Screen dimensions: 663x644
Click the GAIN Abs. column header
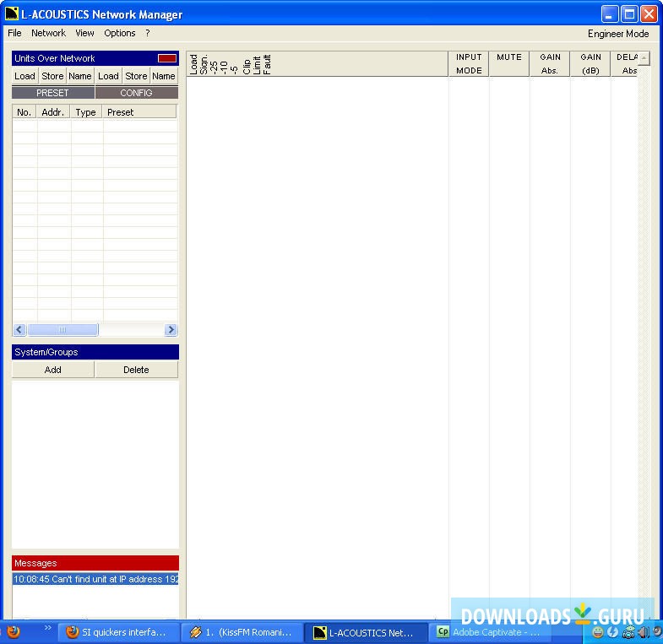(x=550, y=64)
